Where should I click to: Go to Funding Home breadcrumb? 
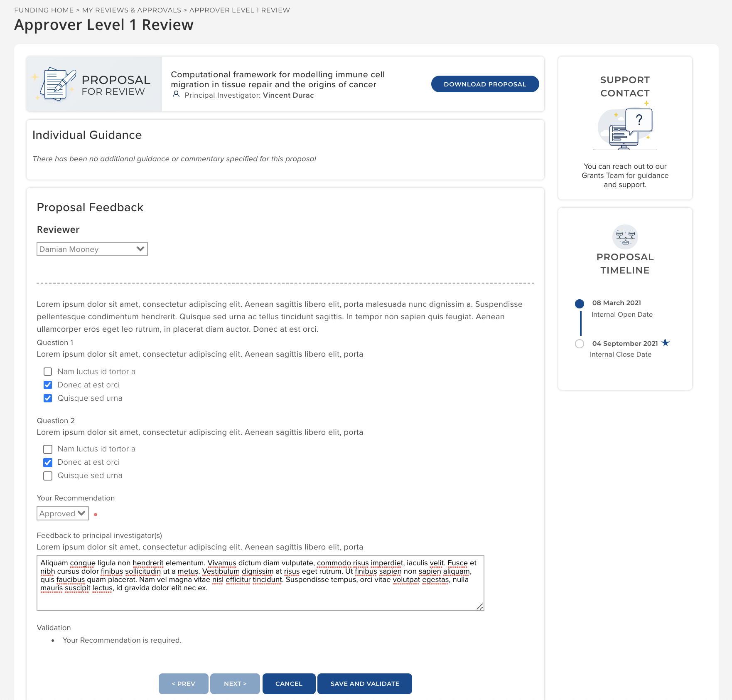coord(44,10)
